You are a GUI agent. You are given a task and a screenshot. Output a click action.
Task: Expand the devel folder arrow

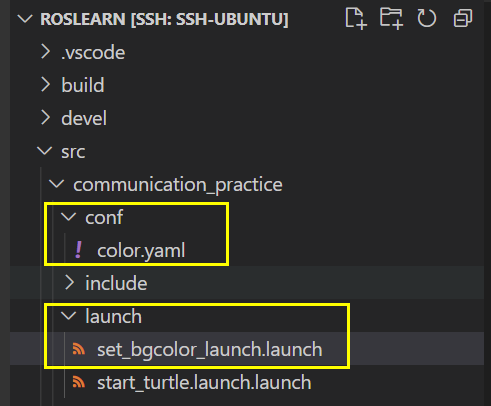click(x=45, y=118)
